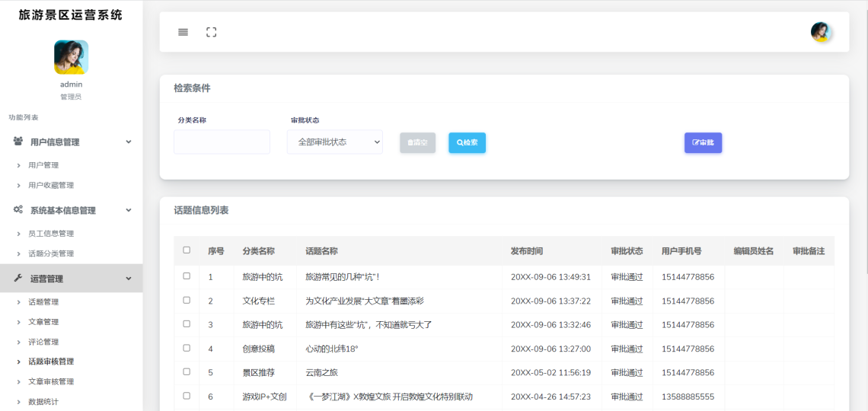Click the 序号 column header
The height and width of the screenshot is (411, 868).
[216, 251]
